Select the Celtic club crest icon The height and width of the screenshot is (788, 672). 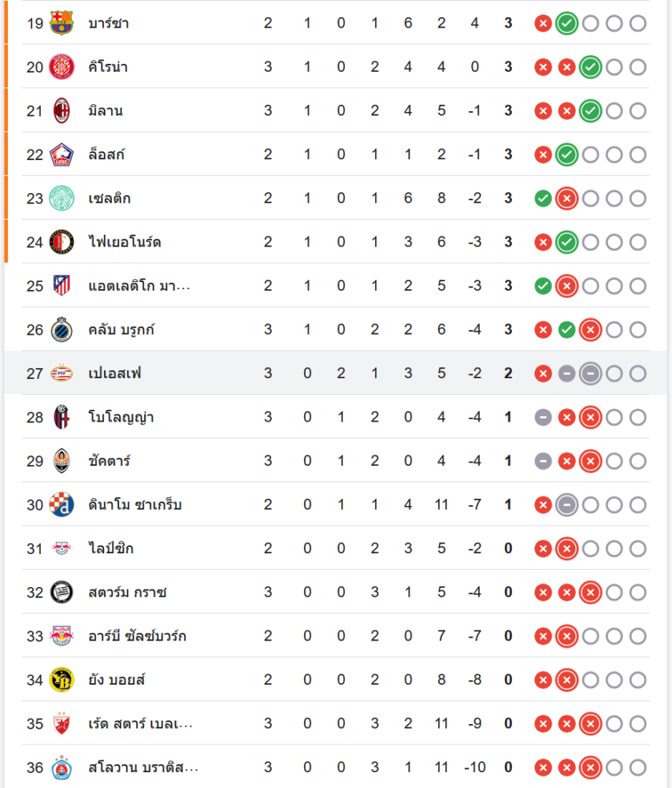61,199
